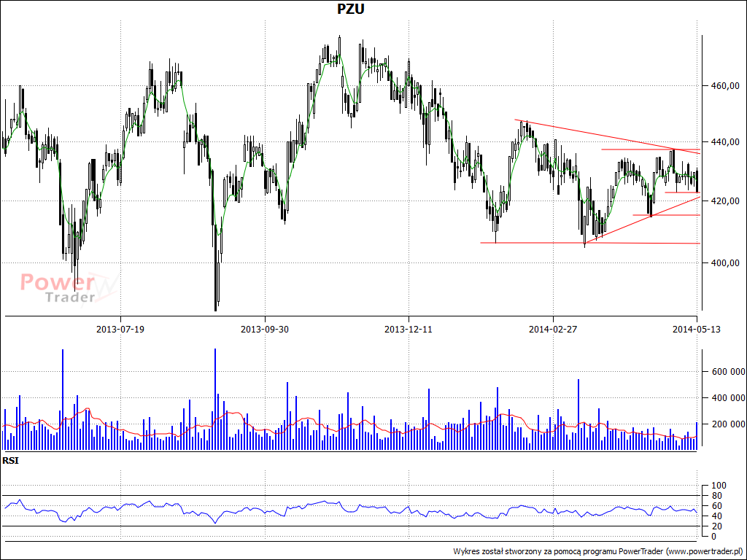Select the 400,00 price axis label

point(724,262)
